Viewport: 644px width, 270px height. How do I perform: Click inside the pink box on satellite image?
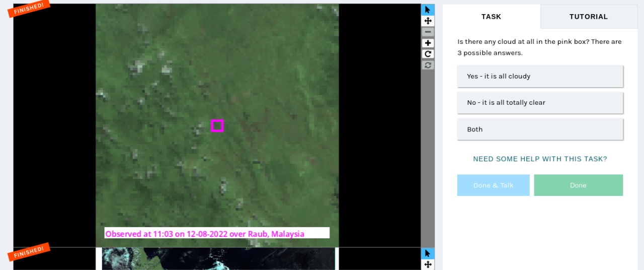tap(217, 126)
